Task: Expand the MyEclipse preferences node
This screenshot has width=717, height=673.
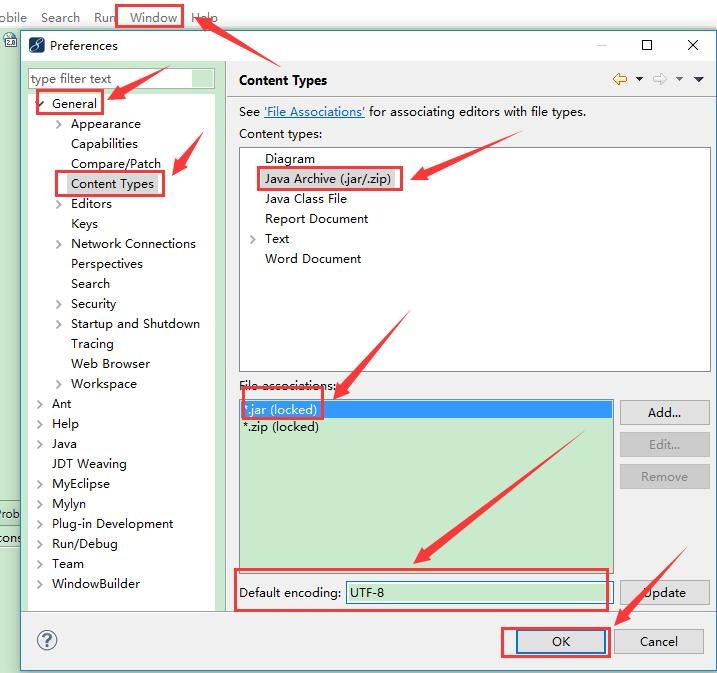Action: (40, 484)
